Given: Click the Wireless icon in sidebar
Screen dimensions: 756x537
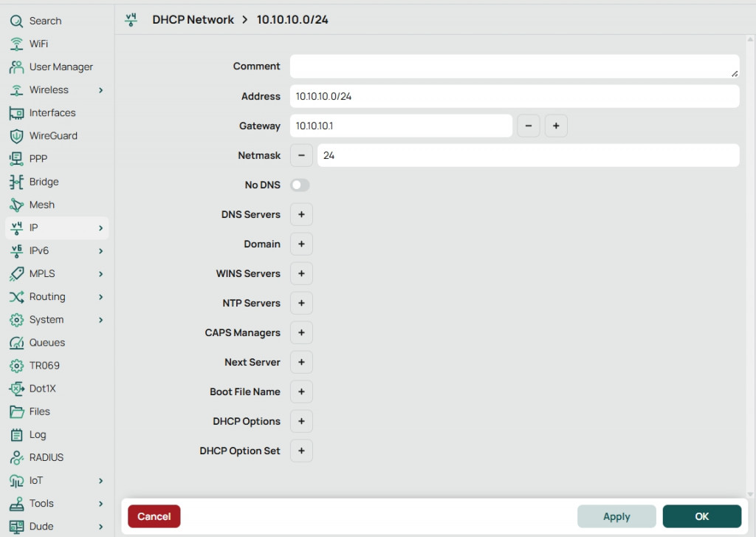Looking at the screenshot, I should [x=16, y=90].
